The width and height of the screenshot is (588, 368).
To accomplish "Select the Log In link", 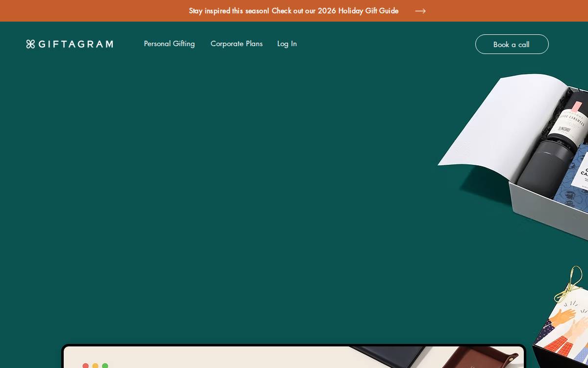I will pos(287,44).
